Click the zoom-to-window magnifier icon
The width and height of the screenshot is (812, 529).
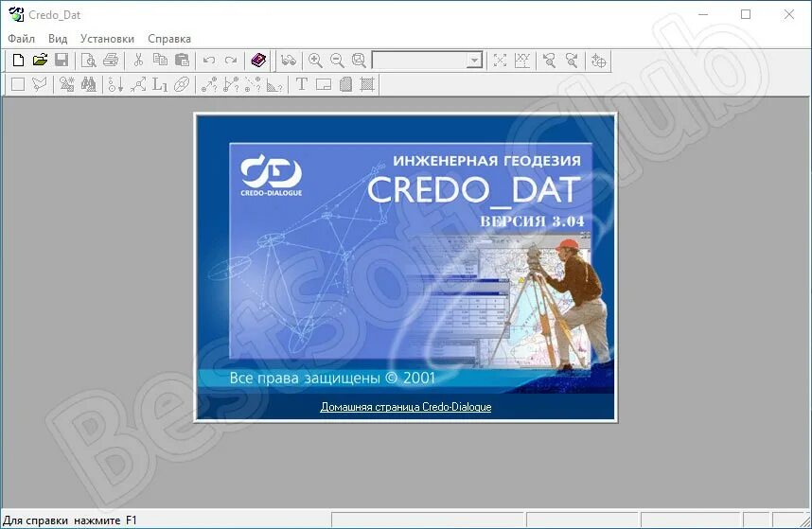pyautogui.click(x=359, y=61)
